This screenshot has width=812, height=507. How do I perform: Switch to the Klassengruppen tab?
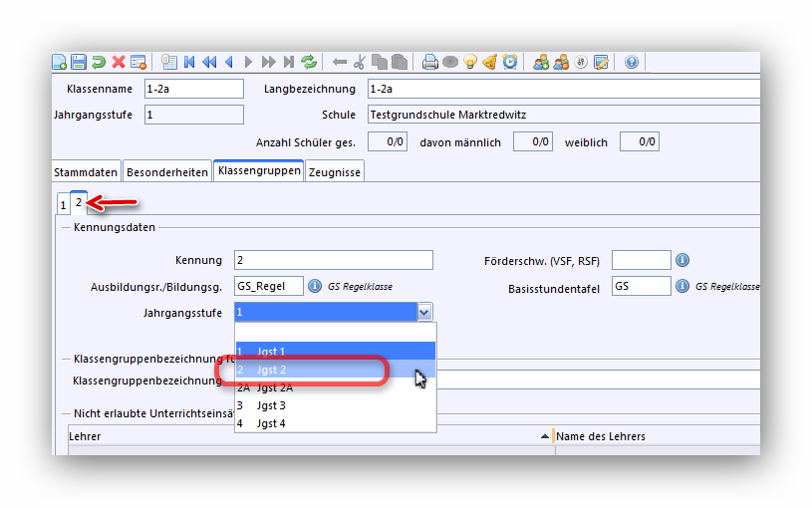pyautogui.click(x=259, y=171)
